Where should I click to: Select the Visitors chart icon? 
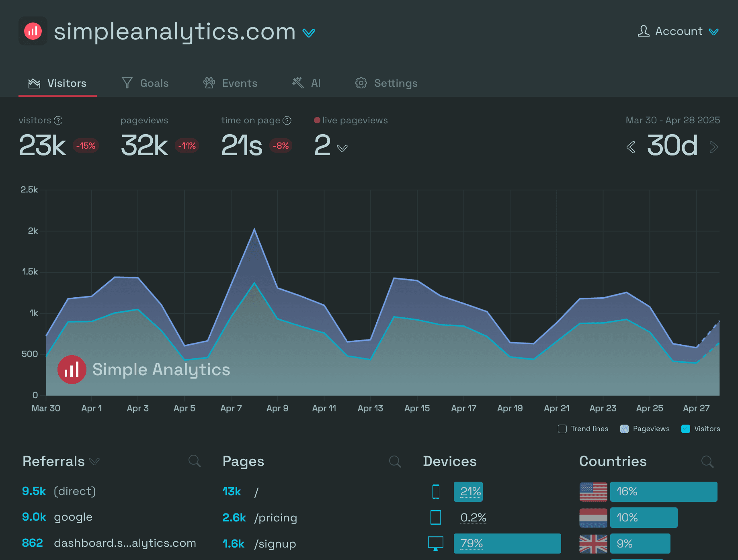pyautogui.click(x=35, y=83)
